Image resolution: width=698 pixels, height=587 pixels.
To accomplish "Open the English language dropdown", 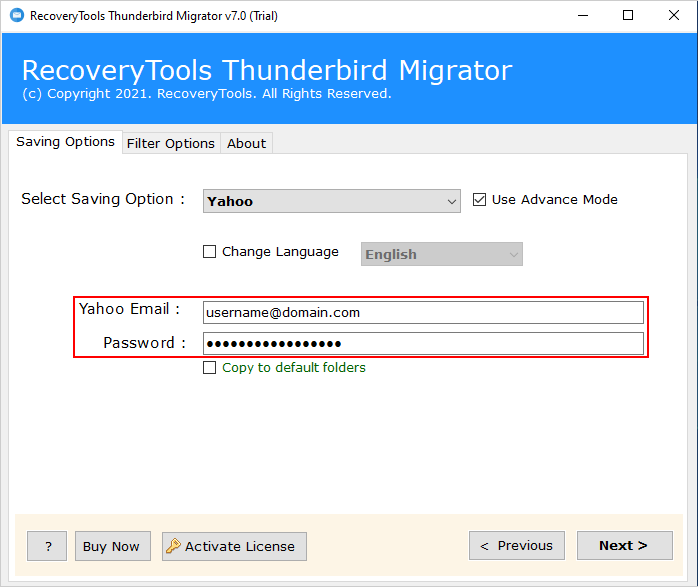I will (x=442, y=254).
